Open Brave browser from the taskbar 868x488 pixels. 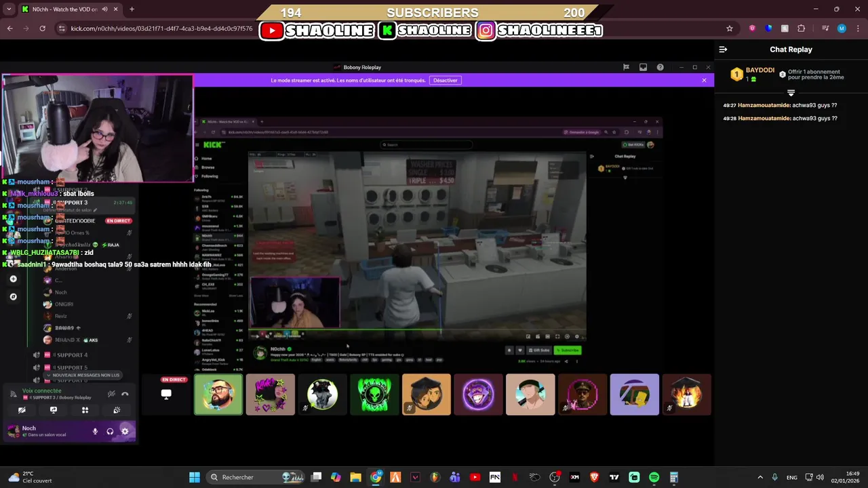[595, 477]
